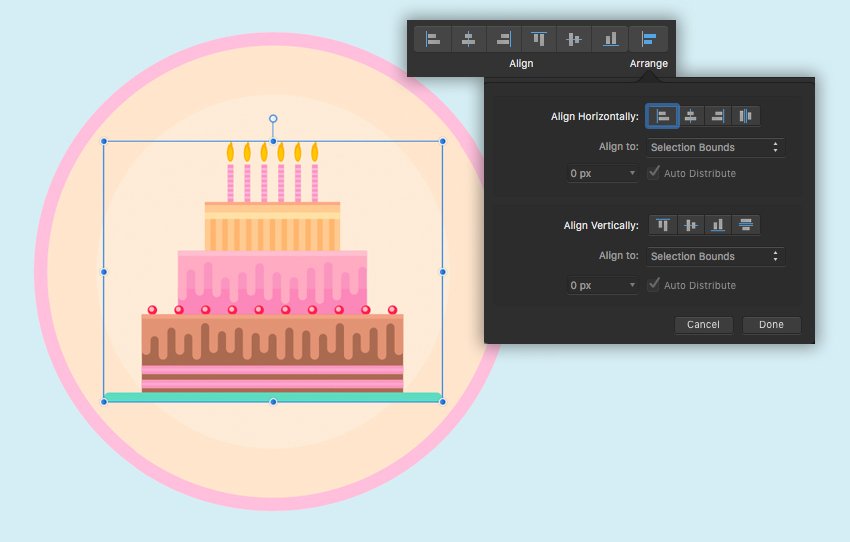The image size is (850, 542).
Task: Click the pink middle cake tier
Action: coord(273,282)
